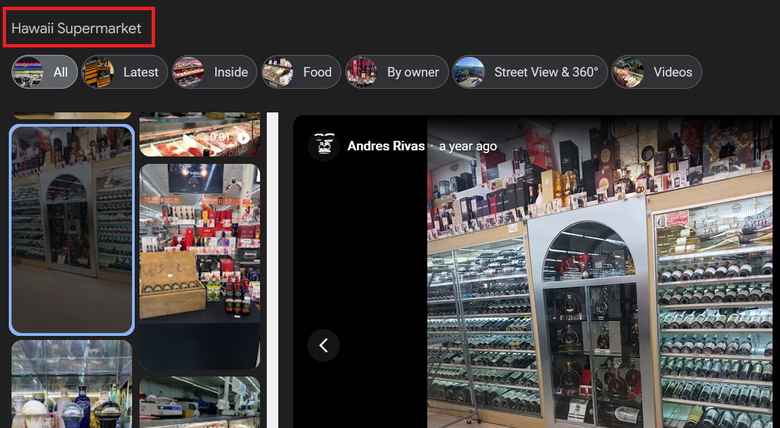Open the deli scale counter thumbnail
Screen dimensions: 780x428
[199, 402]
